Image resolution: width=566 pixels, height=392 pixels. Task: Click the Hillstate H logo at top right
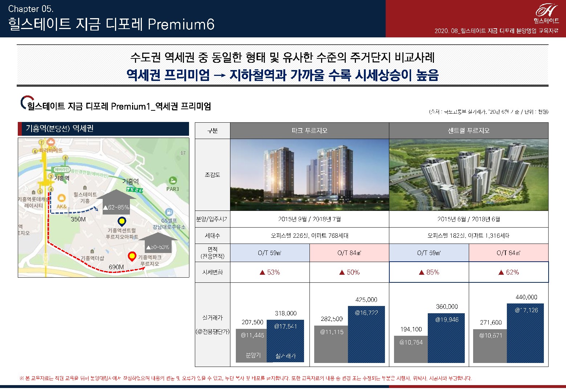coord(546,10)
